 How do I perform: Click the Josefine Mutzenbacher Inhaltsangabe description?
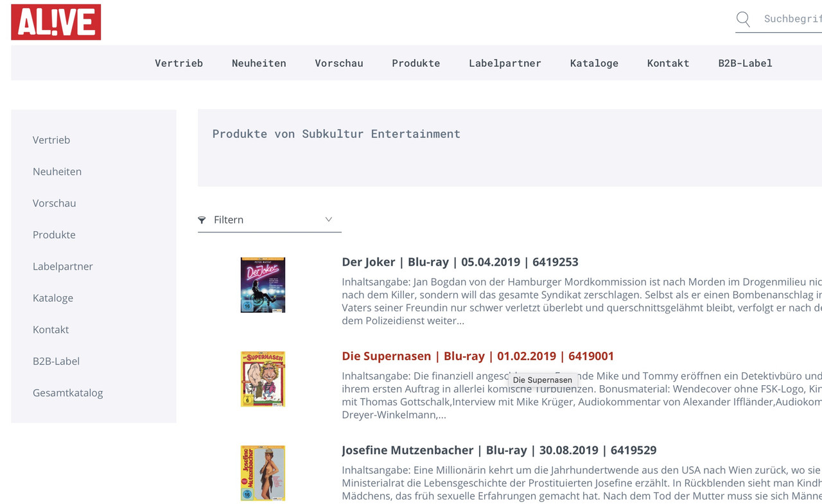tap(582, 483)
